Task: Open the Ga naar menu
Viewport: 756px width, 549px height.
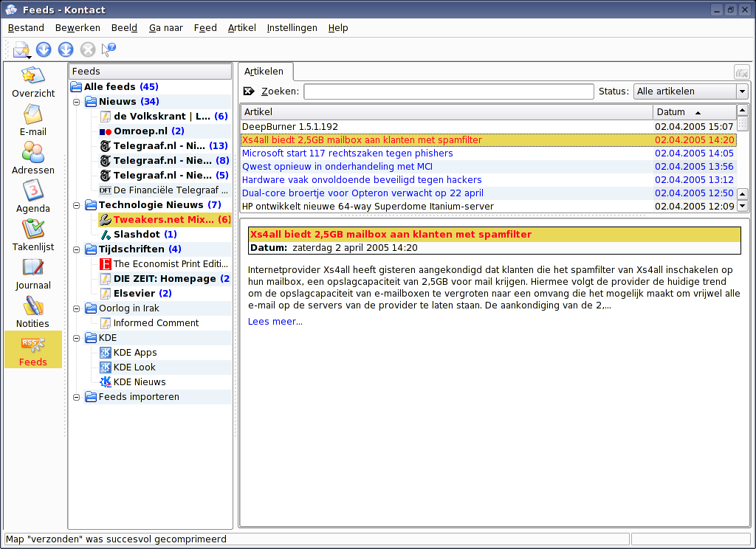Action: click(x=166, y=28)
